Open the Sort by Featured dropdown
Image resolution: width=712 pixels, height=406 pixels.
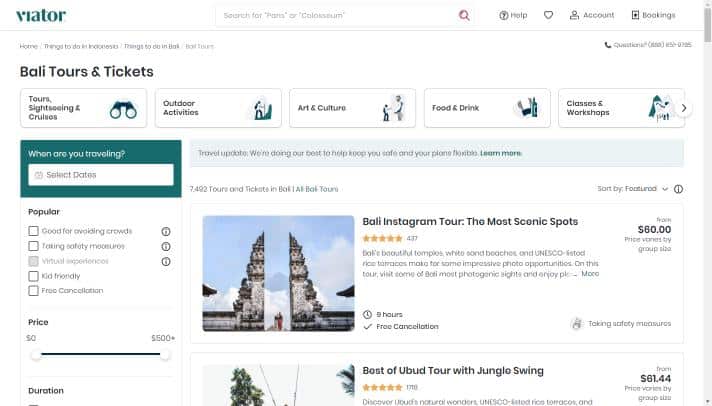coord(633,188)
